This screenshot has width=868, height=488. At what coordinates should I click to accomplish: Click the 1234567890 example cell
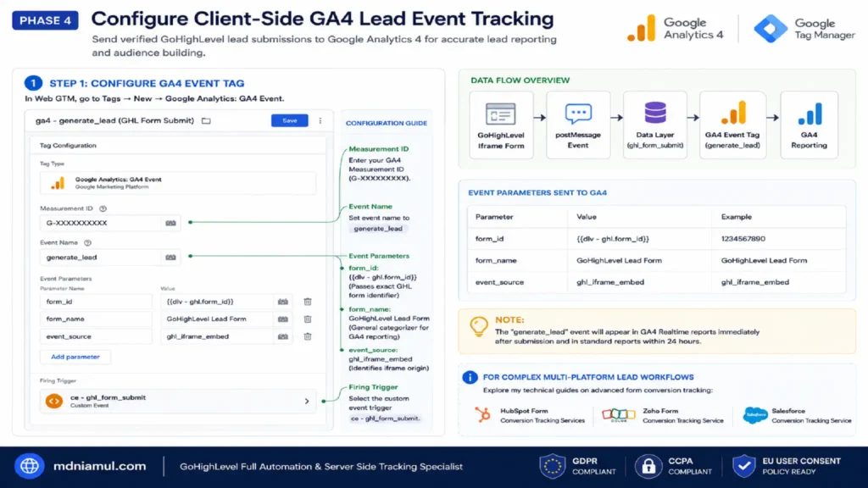tap(743, 238)
